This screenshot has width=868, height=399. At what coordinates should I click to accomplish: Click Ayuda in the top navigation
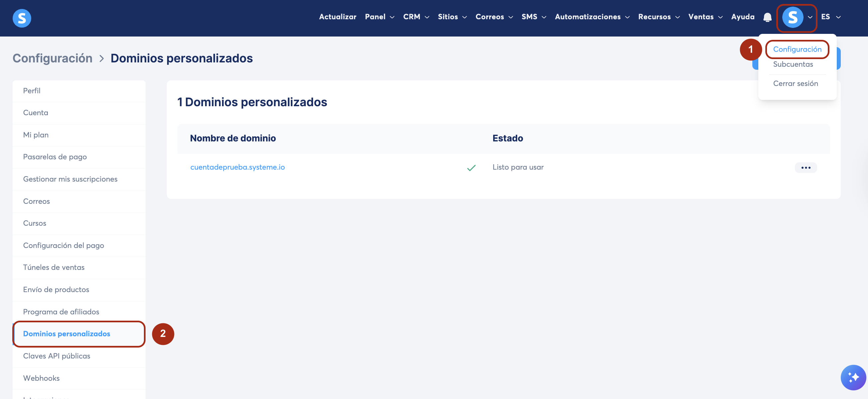point(743,17)
